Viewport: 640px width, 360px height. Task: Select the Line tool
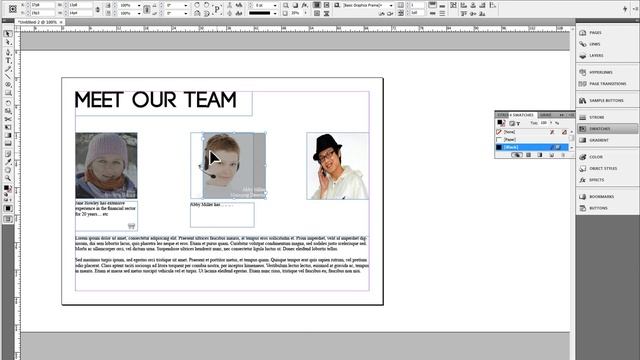[8, 76]
